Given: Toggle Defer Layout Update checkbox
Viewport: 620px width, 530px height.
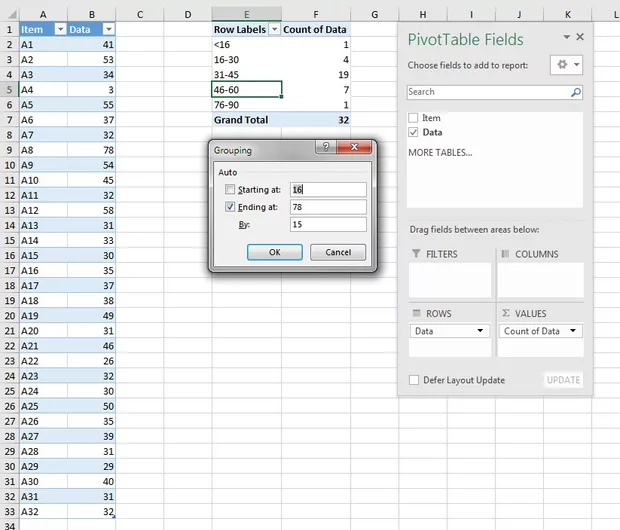Looking at the screenshot, I should pos(414,380).
